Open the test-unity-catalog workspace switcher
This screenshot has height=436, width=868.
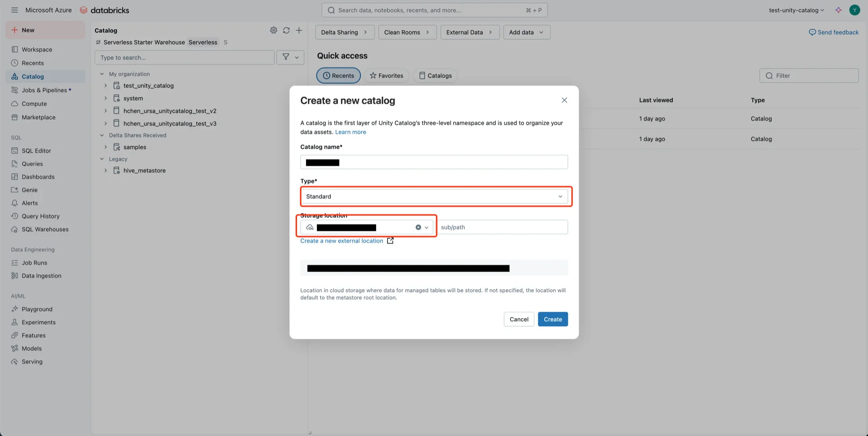[x=796, y=10]
